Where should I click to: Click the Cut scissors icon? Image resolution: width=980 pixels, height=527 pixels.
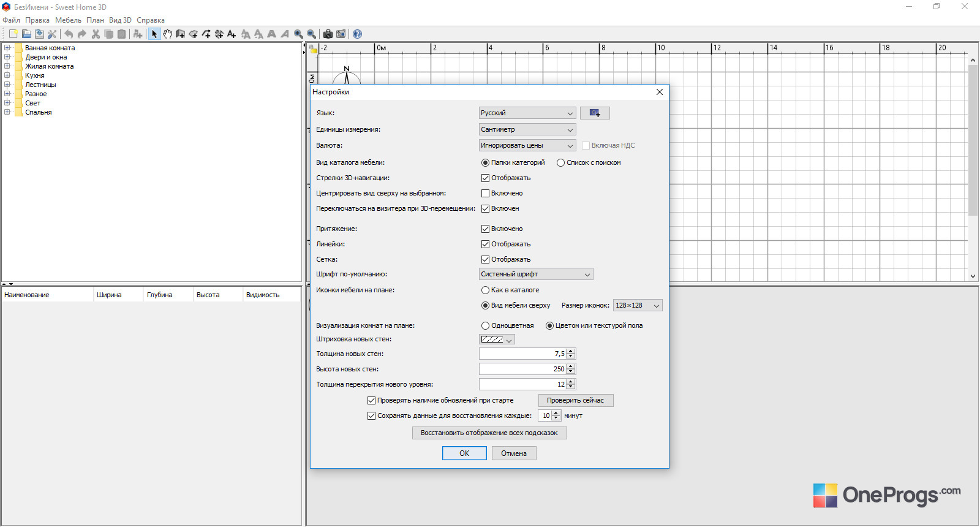pyautogui.click(x=96, y=34)
